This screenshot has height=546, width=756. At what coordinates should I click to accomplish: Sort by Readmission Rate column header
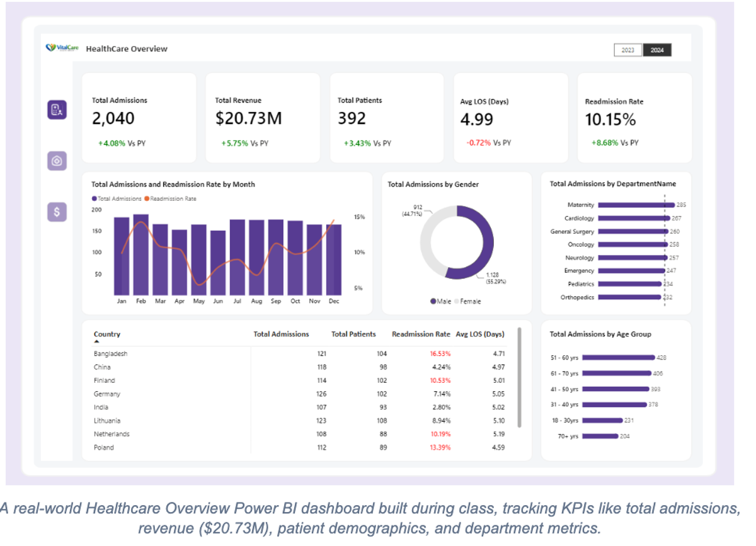(x=421, y=334)
